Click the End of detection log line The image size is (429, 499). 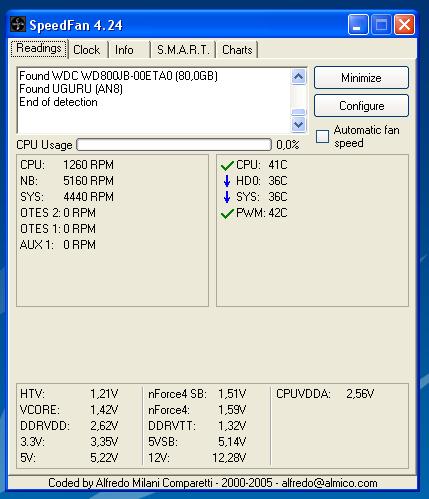(58, 102)
